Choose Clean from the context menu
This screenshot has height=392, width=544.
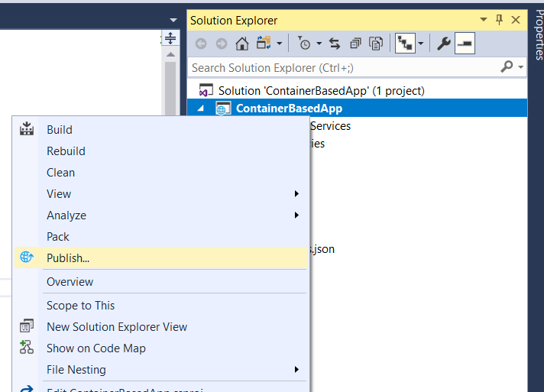coord(160,173)
